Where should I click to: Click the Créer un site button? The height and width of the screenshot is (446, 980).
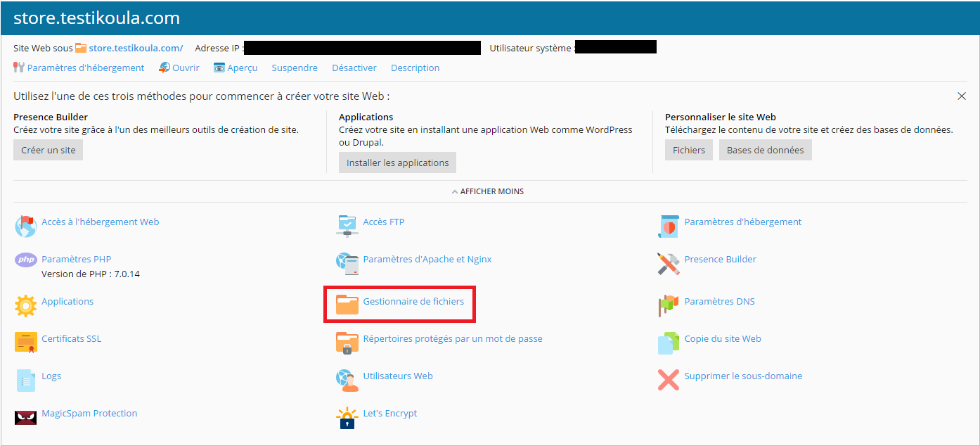pos(48,149)
